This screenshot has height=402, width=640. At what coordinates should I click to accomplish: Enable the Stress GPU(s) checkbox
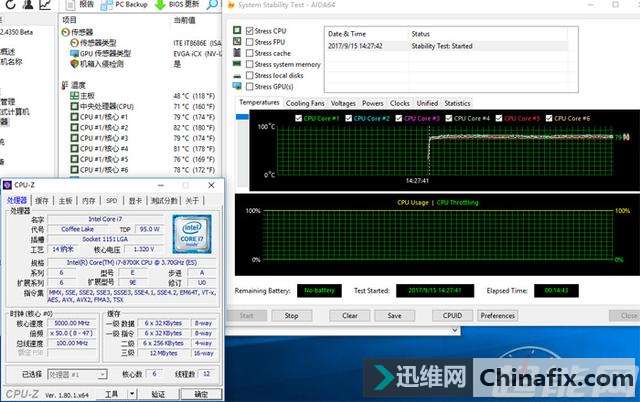tap(250, 86)
